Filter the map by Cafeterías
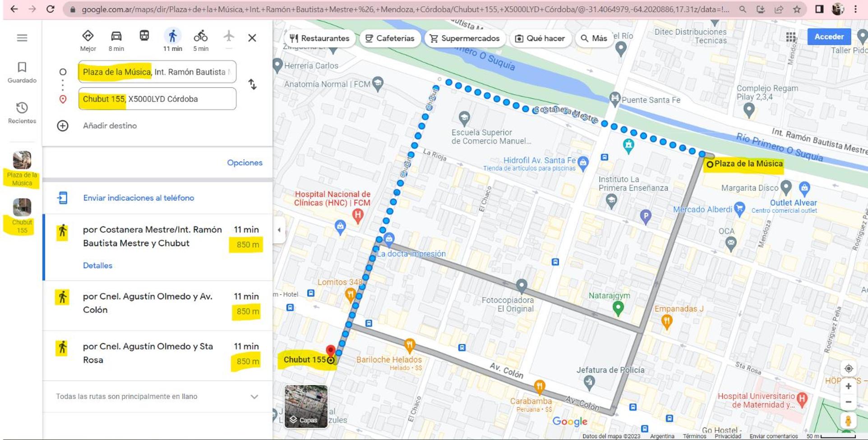Image resolution: width=868 pixels, height=440 pixels. 390,38
